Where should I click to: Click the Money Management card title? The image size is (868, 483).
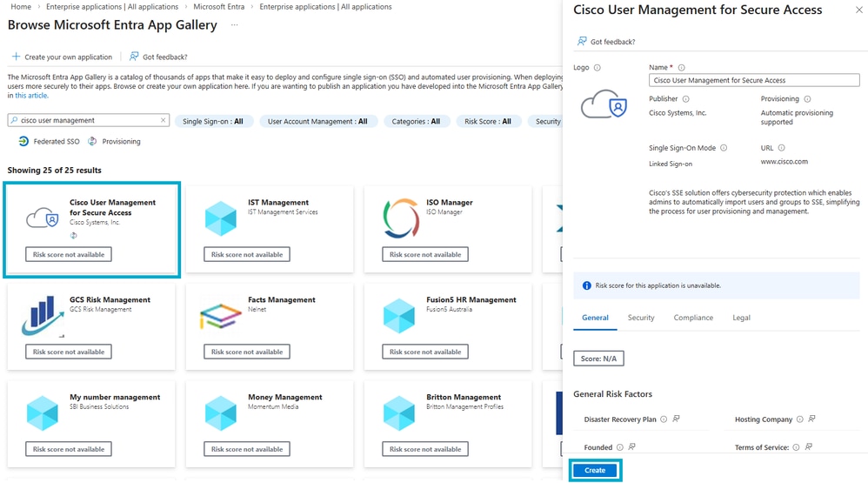pos(285,397)
